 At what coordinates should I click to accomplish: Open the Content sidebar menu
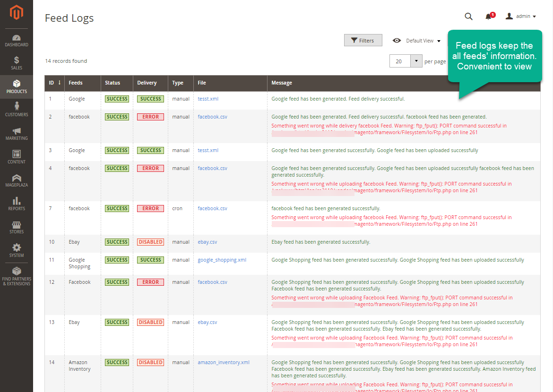coord(16,157)
